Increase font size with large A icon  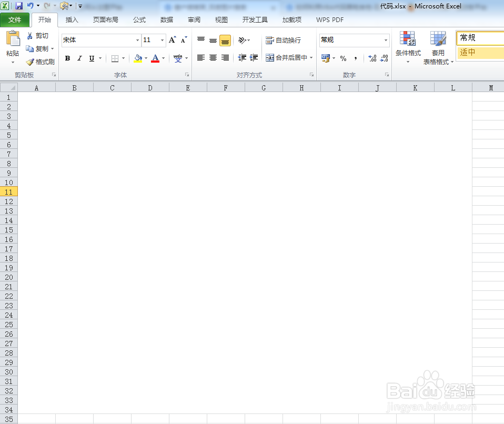coord(173,40)
